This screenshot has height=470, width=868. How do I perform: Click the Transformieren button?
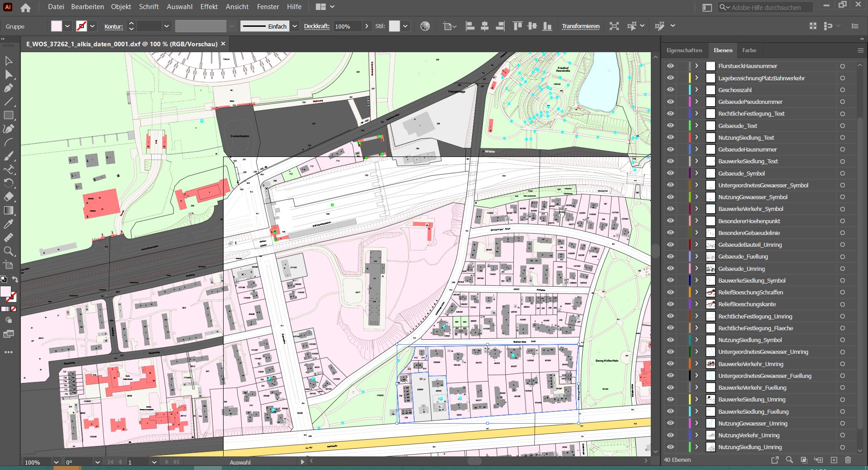point(580,26)
